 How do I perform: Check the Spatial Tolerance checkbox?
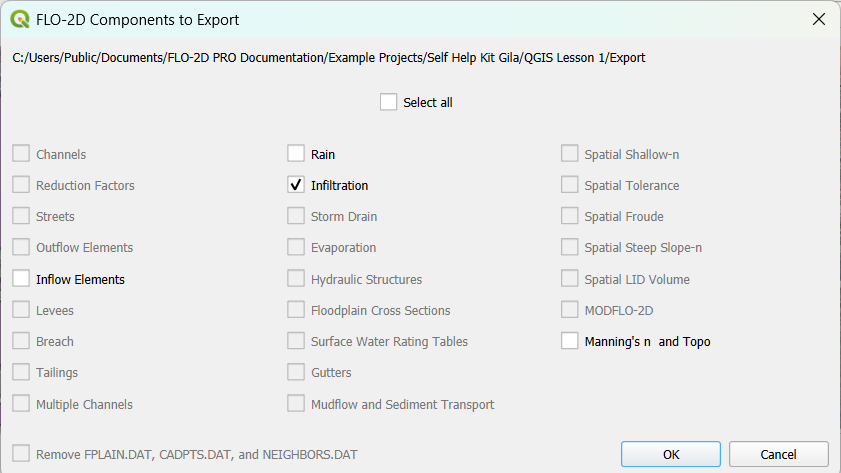tap(569, 185)
